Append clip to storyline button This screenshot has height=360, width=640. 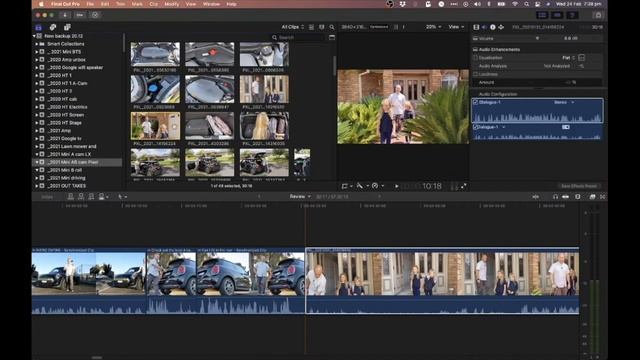click(x=91, y=197)
